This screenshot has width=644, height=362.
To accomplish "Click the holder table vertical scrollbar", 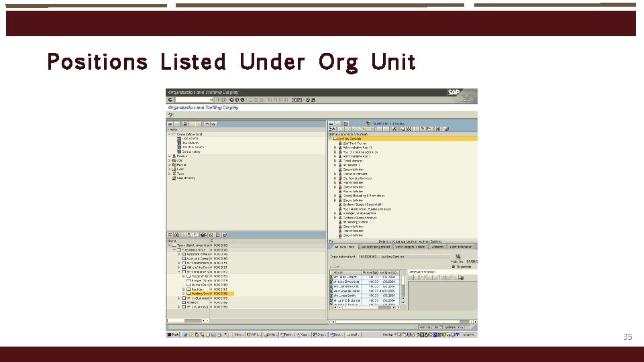I will coord(403,290).
